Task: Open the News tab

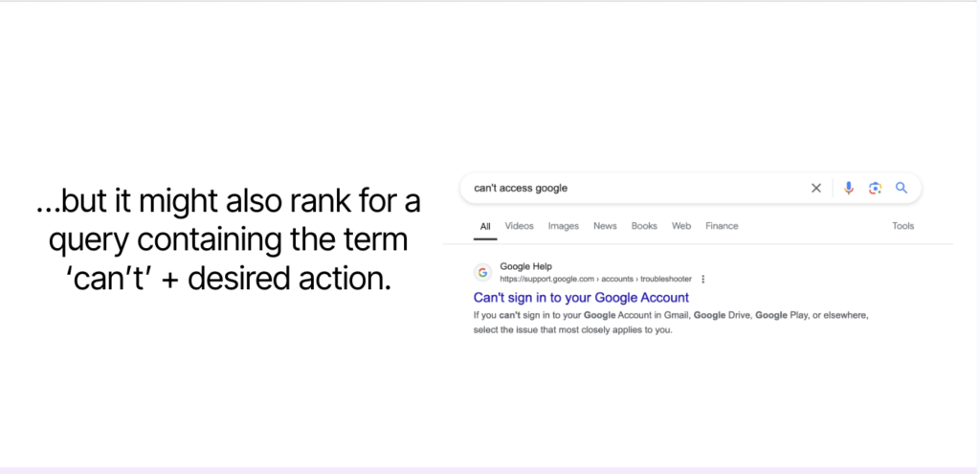Action: (x=605, y=226)
